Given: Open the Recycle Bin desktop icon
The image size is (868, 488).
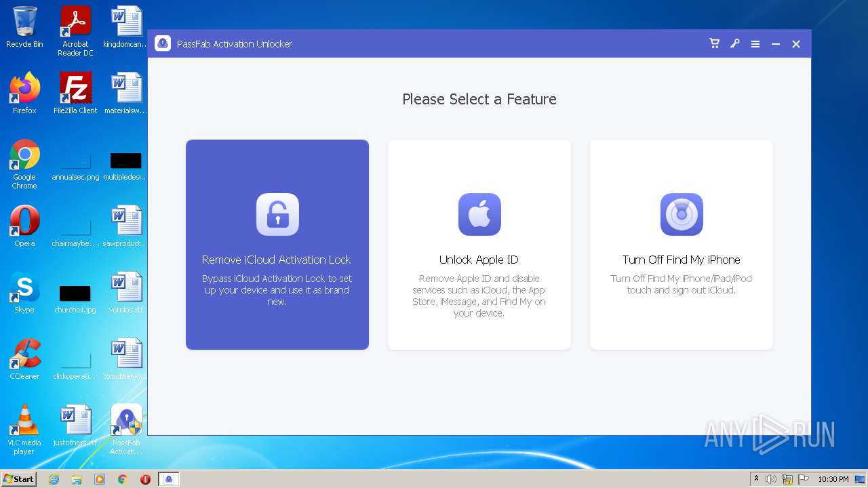Looking at the screenshot, I should click(24, 27).
